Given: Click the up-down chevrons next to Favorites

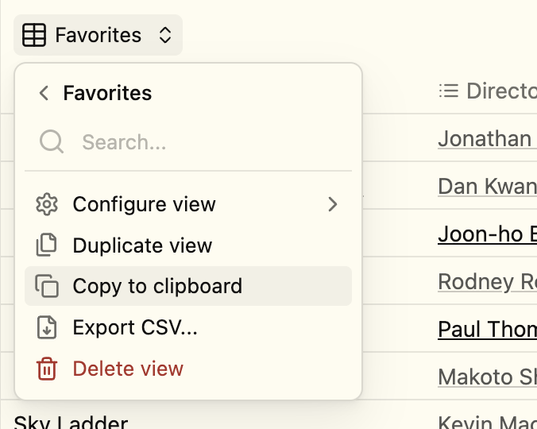Looking at the screenshot, I should (x=165, y=35).
